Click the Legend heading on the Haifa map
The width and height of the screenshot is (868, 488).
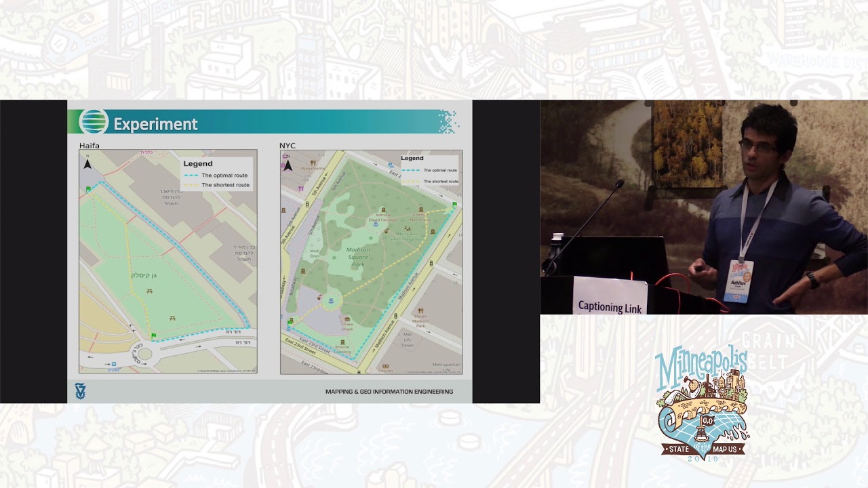[x=198, y=163]
